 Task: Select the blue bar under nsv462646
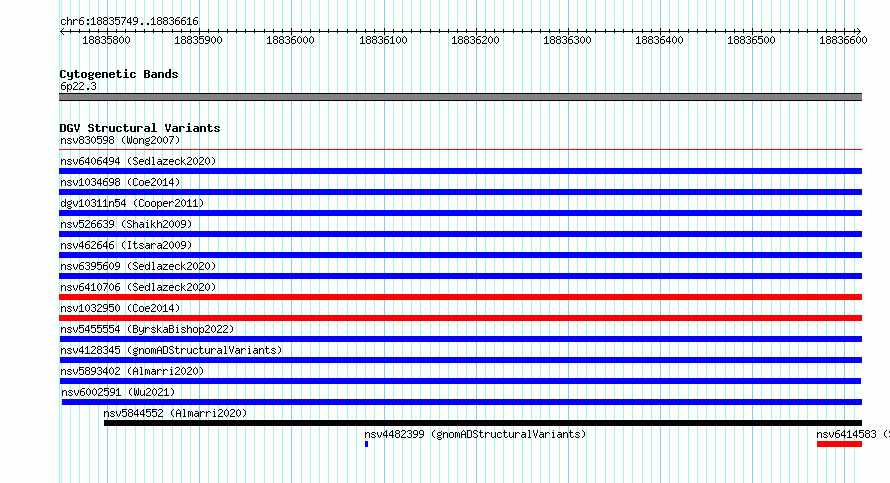pos(460,255)
